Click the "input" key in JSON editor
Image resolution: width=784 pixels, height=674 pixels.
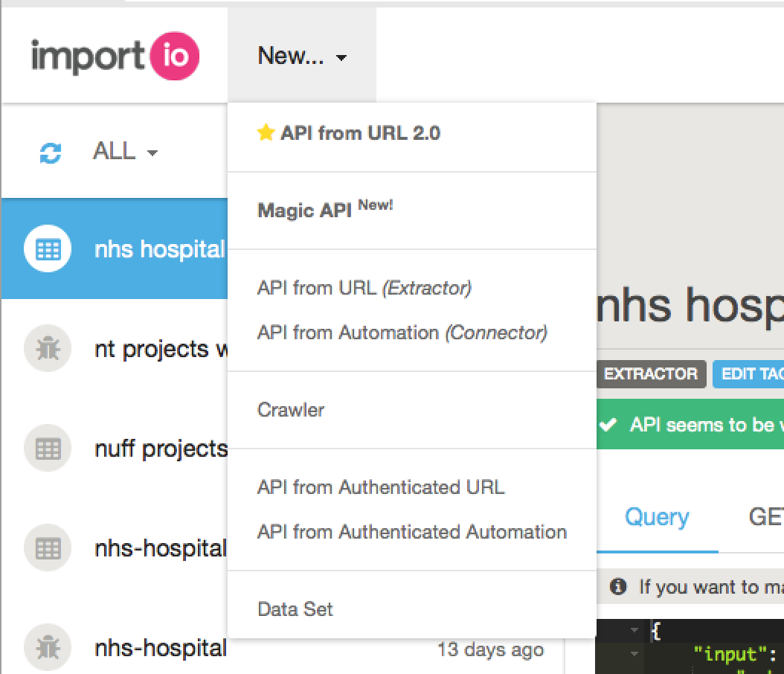(x=730, y=654)
